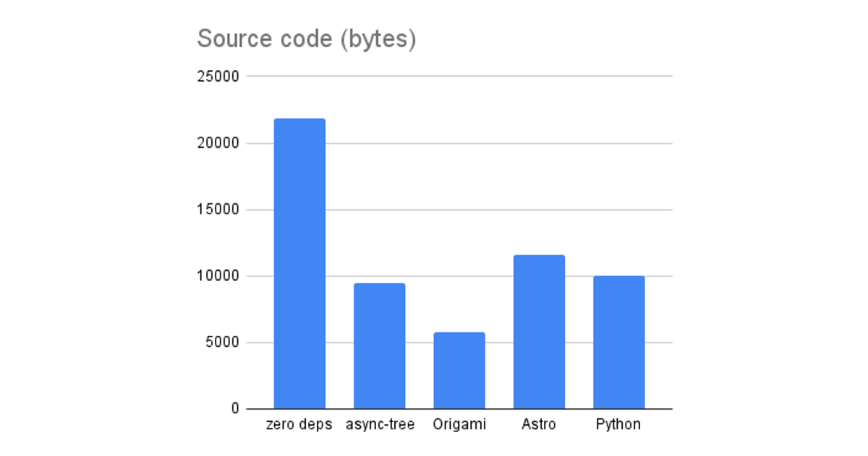Select the "Origami" axis label
Screen dimensions: 868x456
point(459,424)
